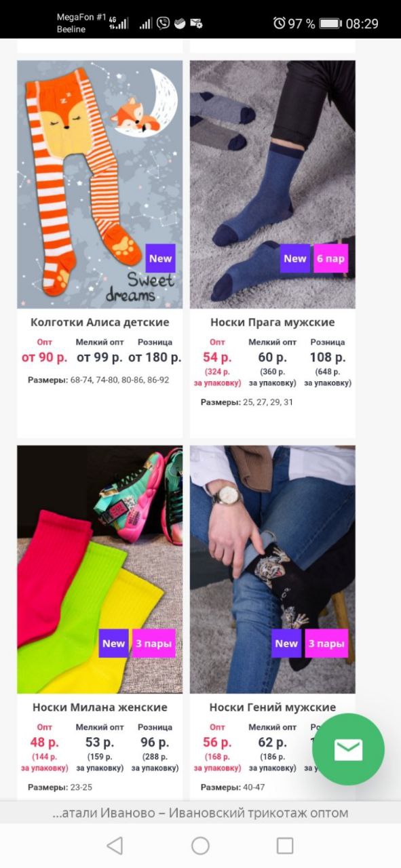Viewport: 401px width, 868px height.
Task: Click the 'от 90 р.' wholesale price
Action: click(45, 357)
